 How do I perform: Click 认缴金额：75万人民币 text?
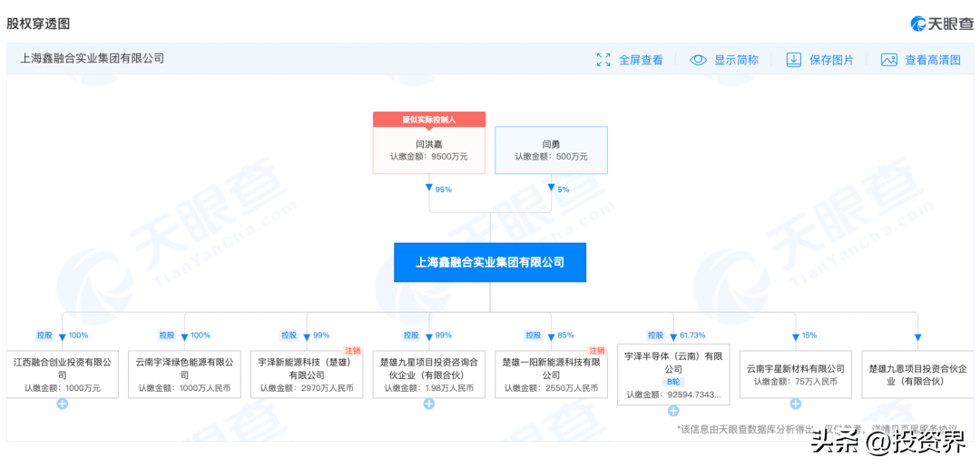click(795, 381)
